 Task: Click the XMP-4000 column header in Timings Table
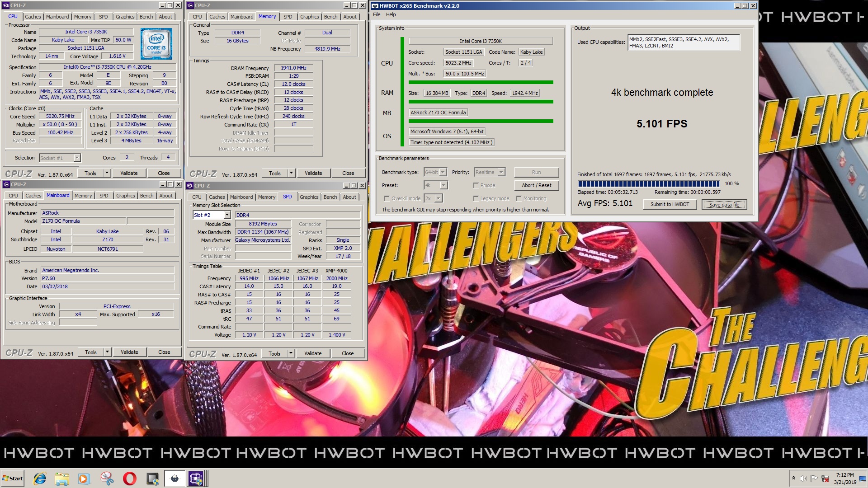point(336,271)
